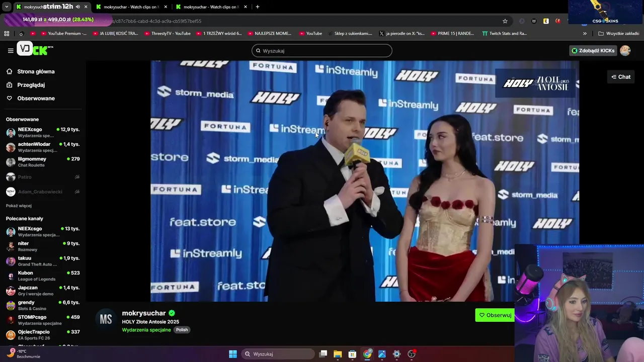Open the OjciecTrapcio channel avatar
The image size is (644, 362).
point(11,335)
